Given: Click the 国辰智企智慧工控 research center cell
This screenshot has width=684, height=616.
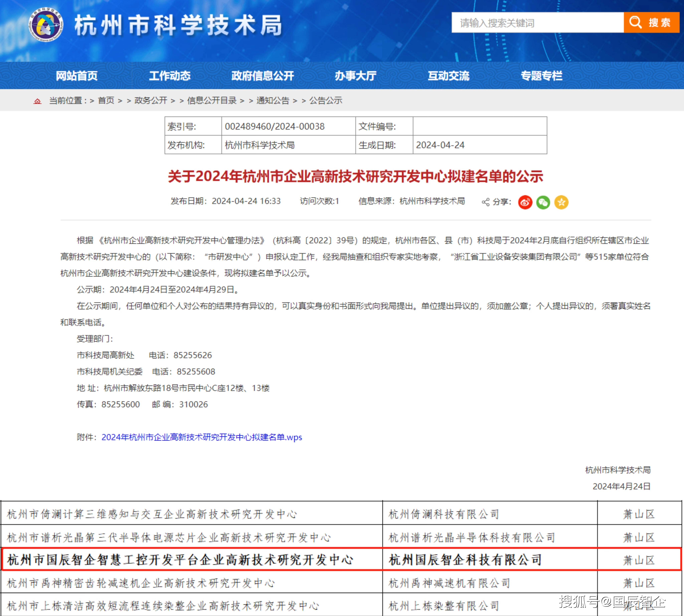Looking at the screenshot, I should point(192,560).
